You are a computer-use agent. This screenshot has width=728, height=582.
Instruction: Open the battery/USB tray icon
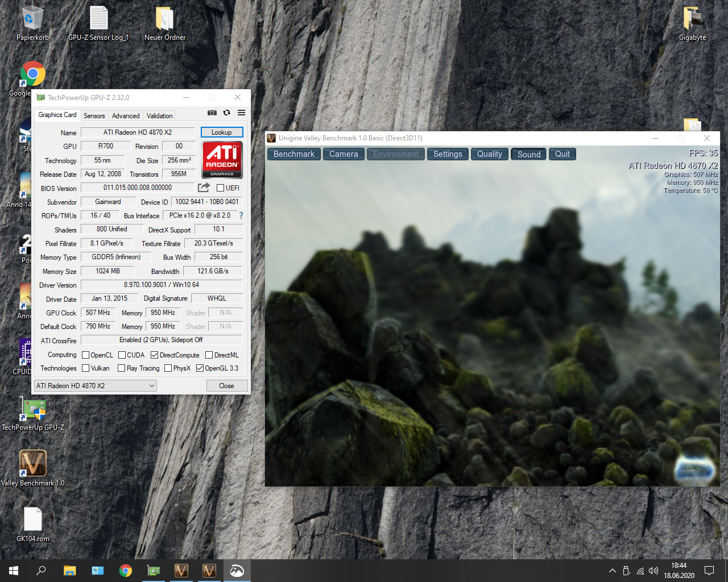(x=626, y=571)
